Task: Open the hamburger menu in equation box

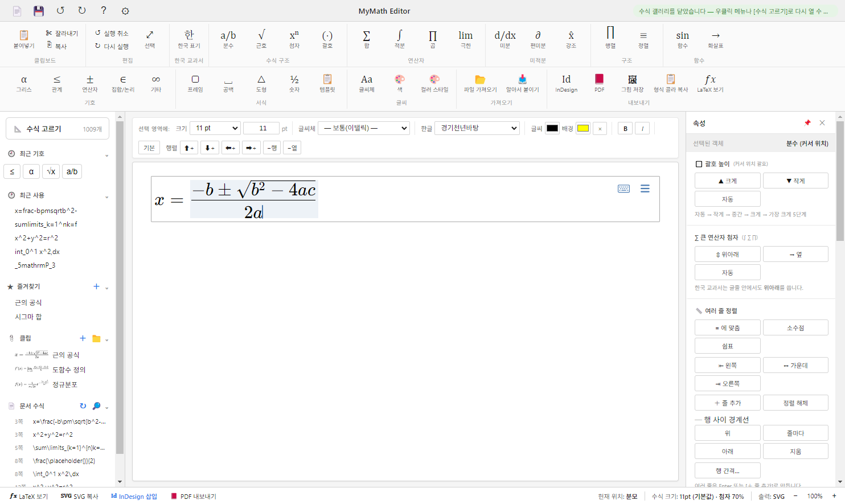Action: click(x=645, y=189)
